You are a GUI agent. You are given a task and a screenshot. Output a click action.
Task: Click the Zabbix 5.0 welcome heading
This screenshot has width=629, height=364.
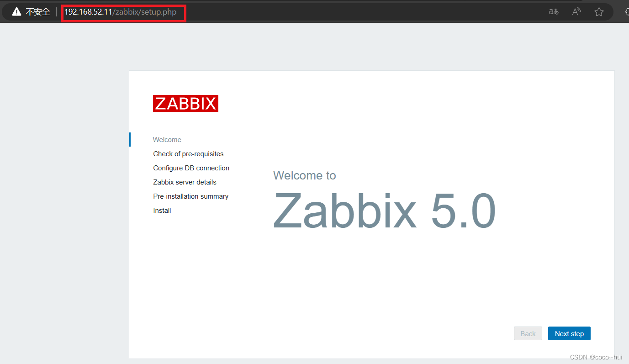point(384,210)
